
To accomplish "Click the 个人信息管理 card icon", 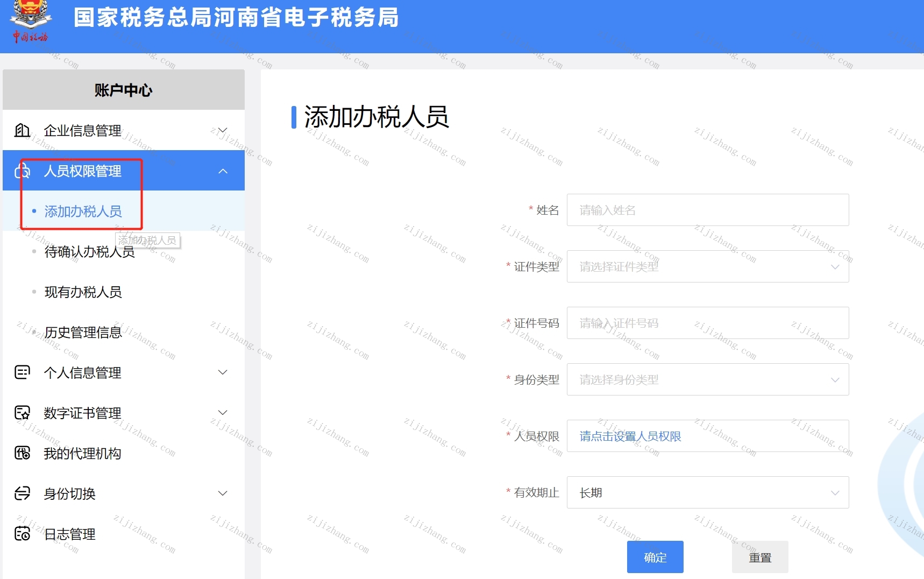I will click(22, 372).
